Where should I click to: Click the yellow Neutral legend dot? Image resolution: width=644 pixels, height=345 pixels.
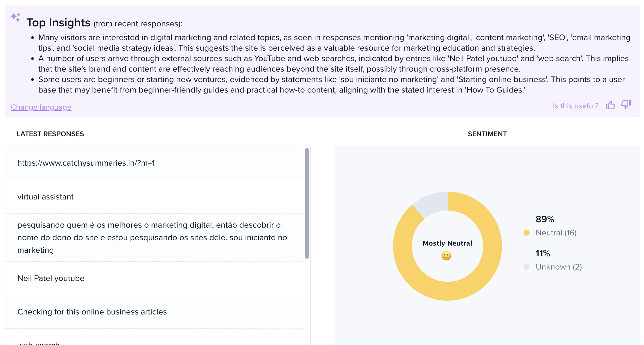point(526,232)
